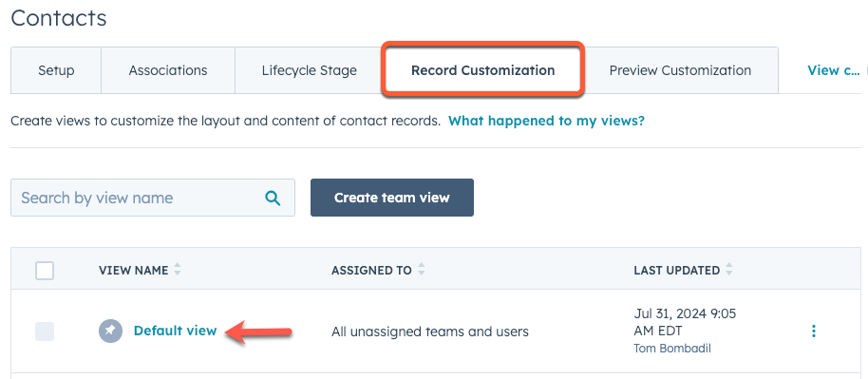Open the Default view link
This screenshot has height=379, width=868.
point(175,331)
